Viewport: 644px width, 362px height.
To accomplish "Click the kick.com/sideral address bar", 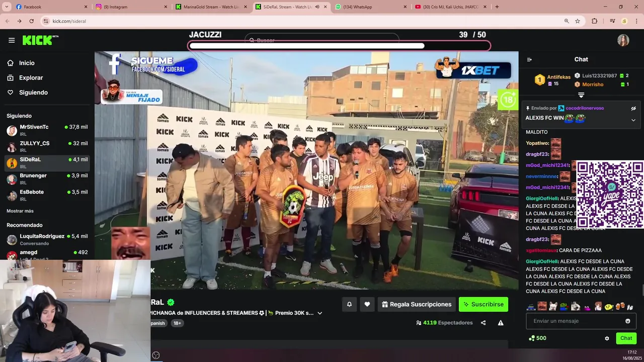I will point(302,21).
